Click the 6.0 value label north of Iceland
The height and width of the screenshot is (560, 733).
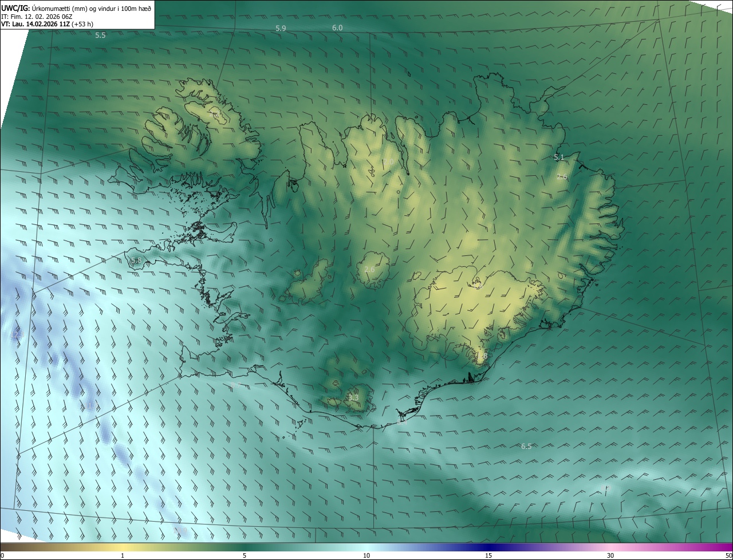coord(337,27)
